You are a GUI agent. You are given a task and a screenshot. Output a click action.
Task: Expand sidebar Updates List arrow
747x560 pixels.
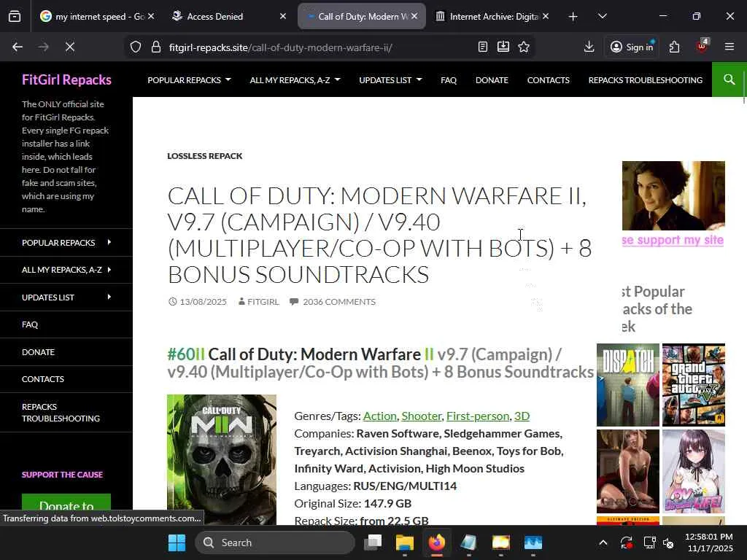[x=109, y=297]
